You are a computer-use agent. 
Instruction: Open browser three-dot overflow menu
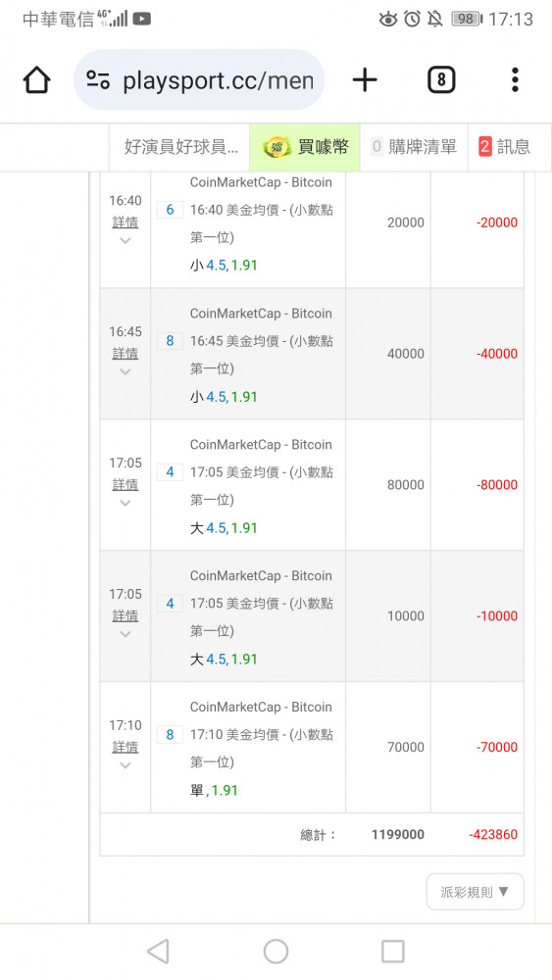[515, 80]
